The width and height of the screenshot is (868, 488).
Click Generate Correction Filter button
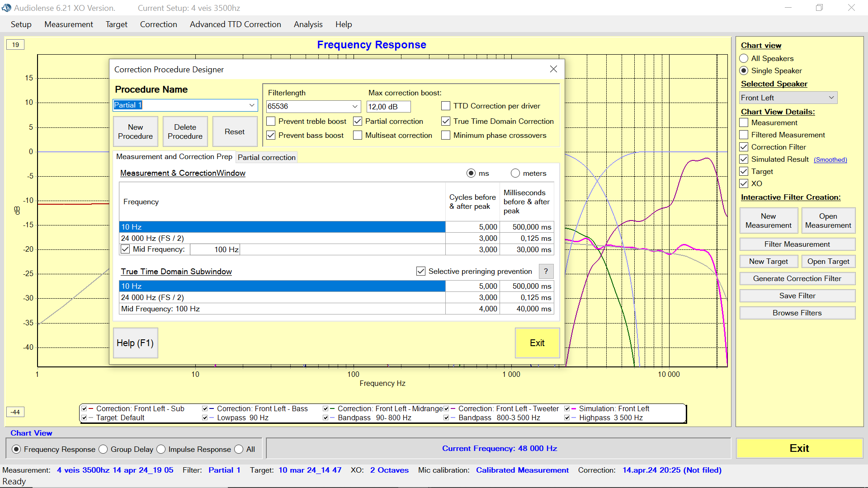coord(797,278)
